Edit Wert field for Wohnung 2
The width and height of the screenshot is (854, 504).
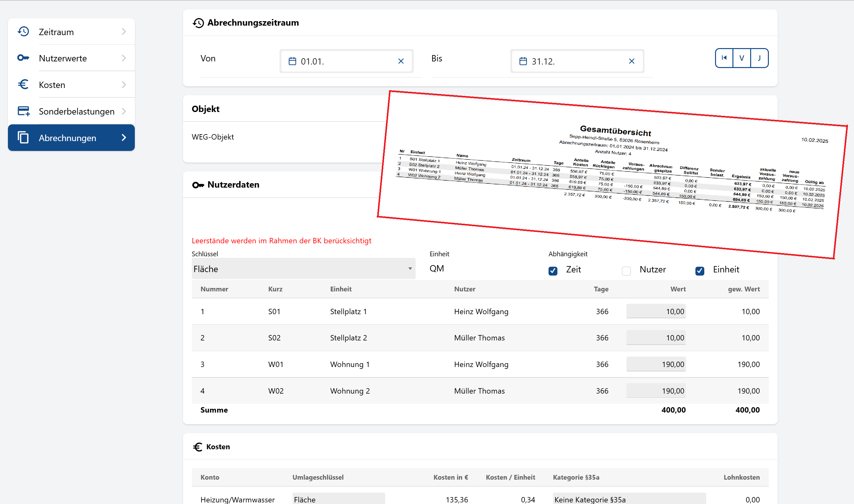click(656, 390)
